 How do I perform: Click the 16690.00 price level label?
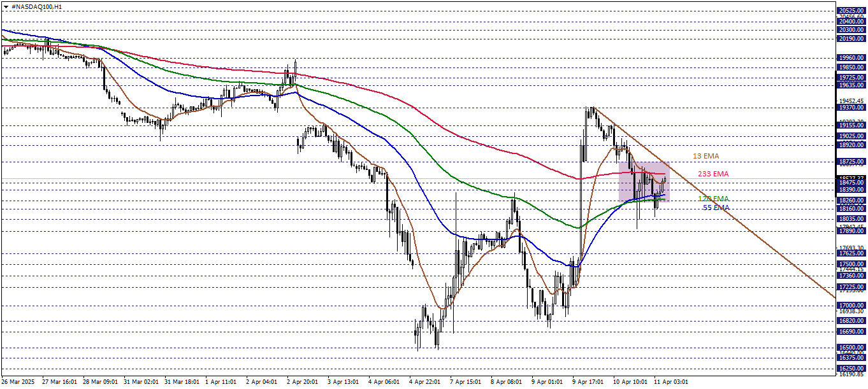click(852, 332)
